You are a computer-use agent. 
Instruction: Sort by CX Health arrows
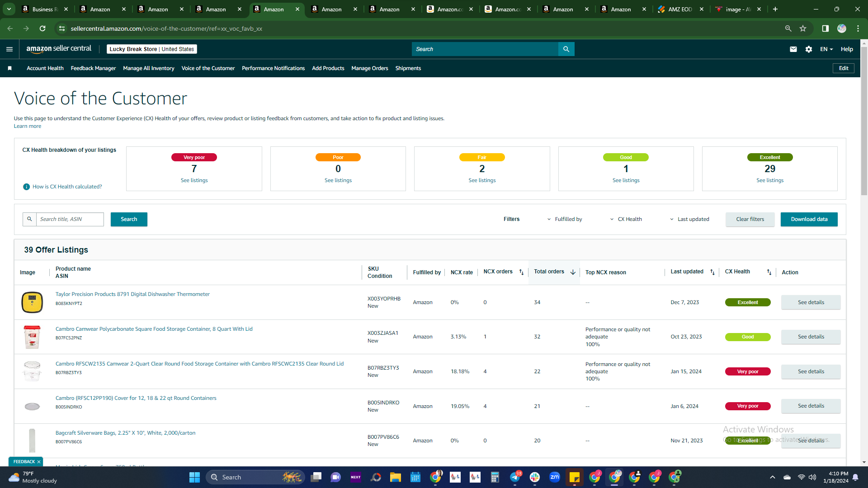(x=769, y=272)
